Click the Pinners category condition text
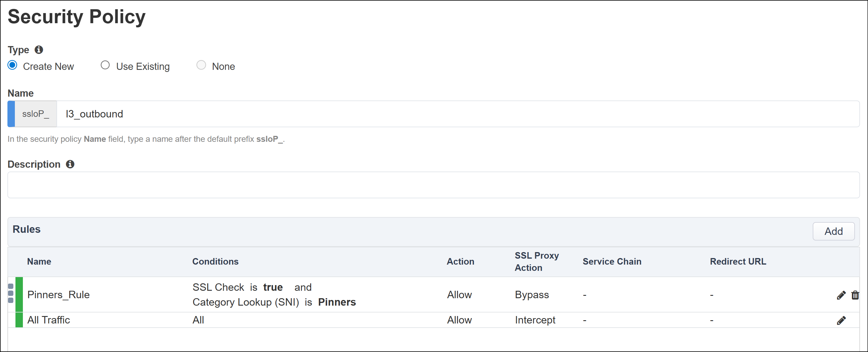 [337, 302]
